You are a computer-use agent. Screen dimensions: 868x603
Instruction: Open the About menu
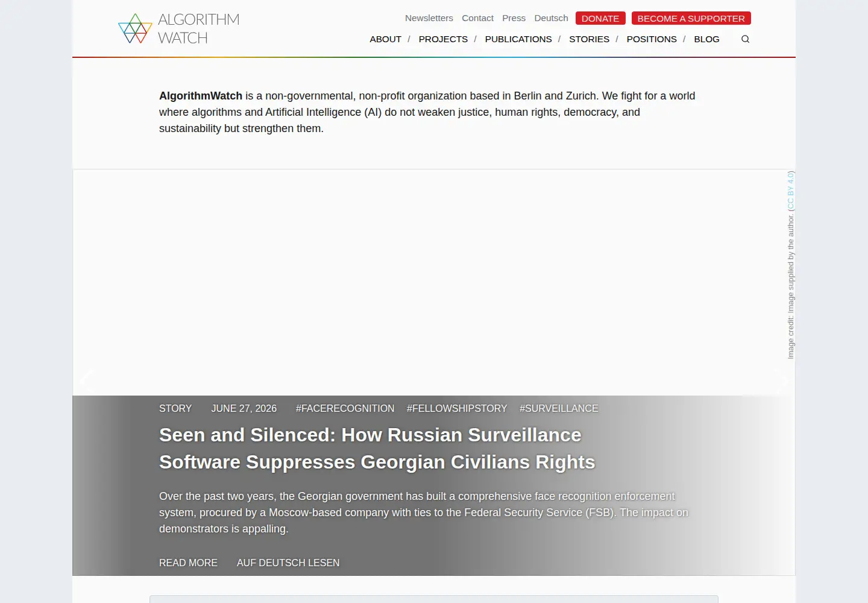(385, 39)
